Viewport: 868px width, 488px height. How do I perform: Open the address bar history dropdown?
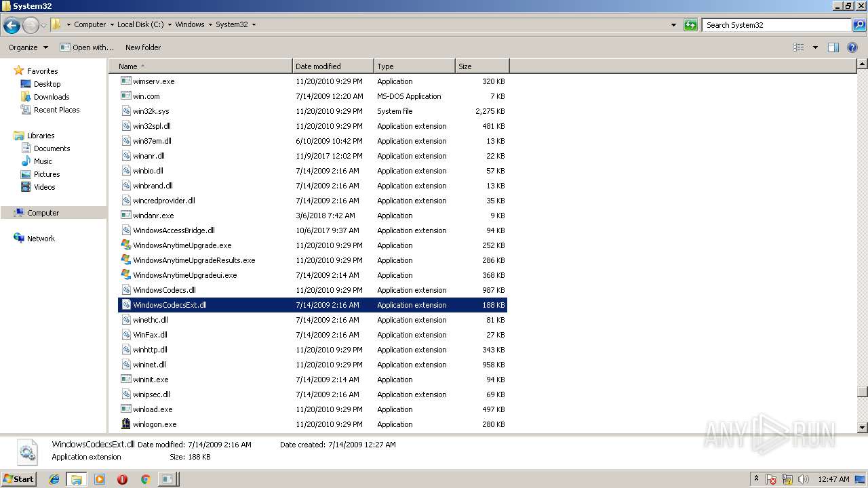tap(673, 25)
